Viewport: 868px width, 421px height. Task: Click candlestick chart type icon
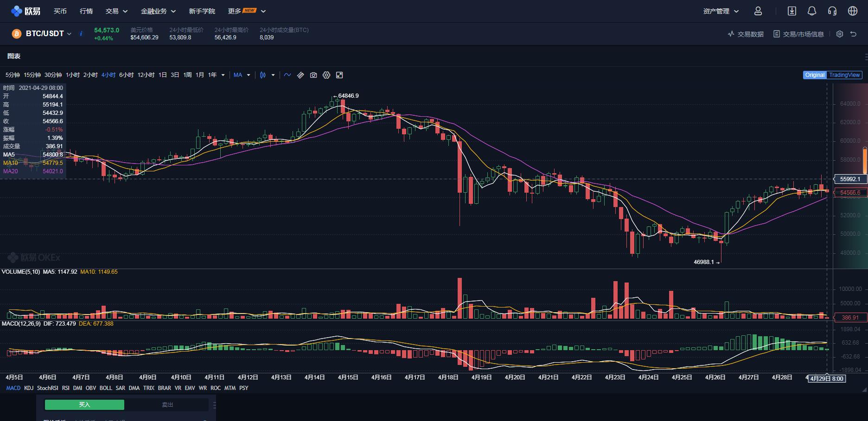tap(263, 75)
